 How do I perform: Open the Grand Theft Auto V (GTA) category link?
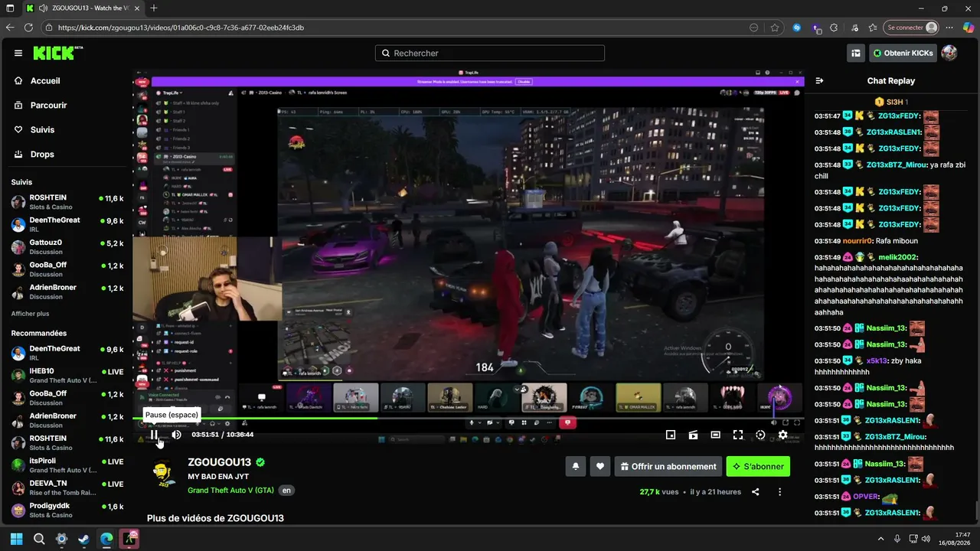pos(230,491)
